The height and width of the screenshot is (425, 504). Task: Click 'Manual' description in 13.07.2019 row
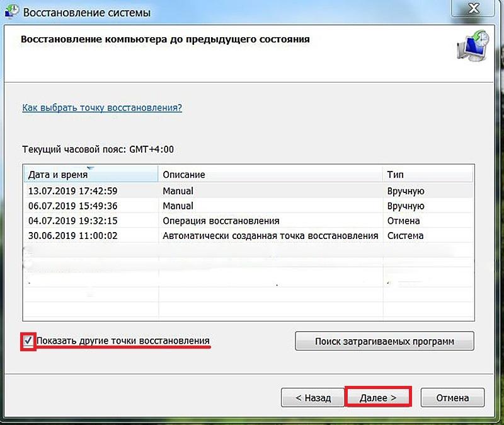click(x=178, y=191)
